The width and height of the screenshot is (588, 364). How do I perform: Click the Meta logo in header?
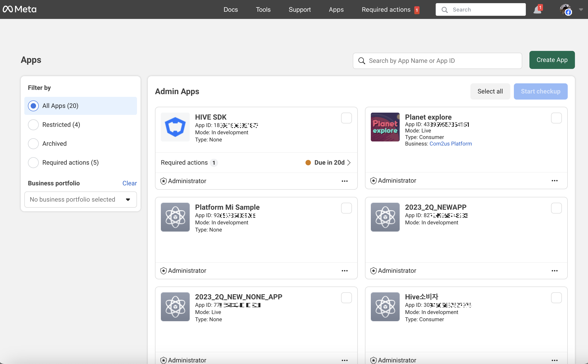pos(20,9)
